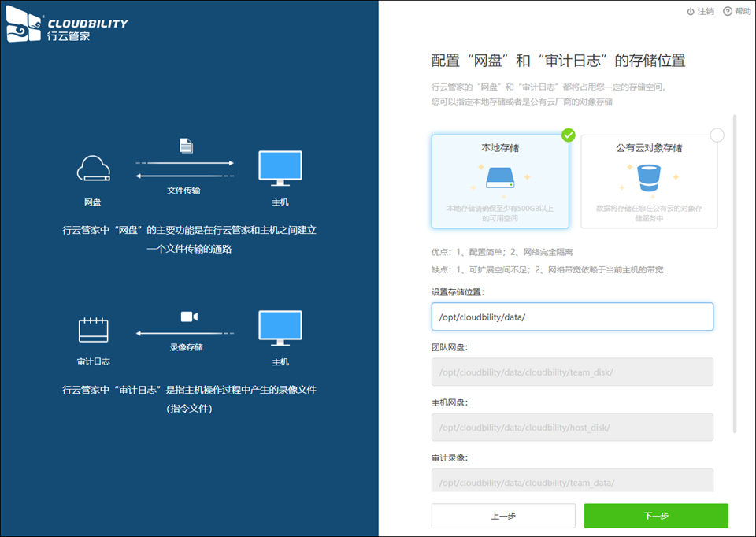Click the local storage hard drive icon

click(500, 177)
